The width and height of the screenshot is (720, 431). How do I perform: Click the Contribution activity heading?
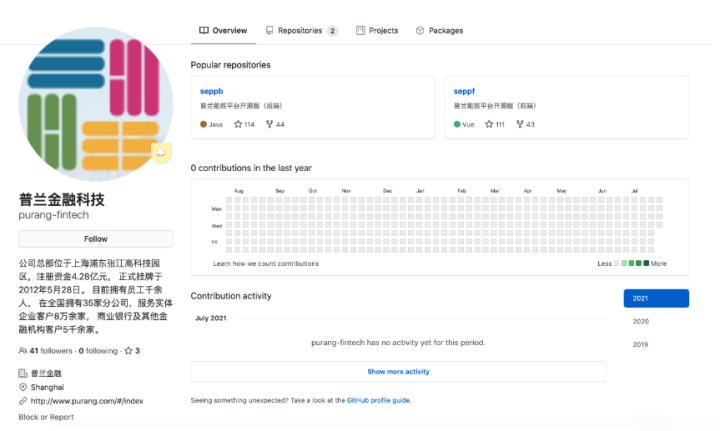231,296
